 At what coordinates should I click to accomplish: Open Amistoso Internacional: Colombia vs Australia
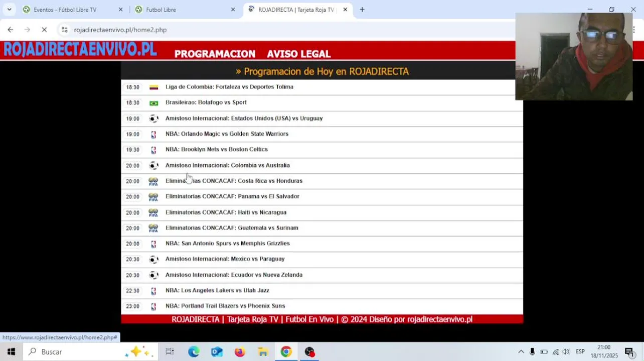[x=228, y=165]
